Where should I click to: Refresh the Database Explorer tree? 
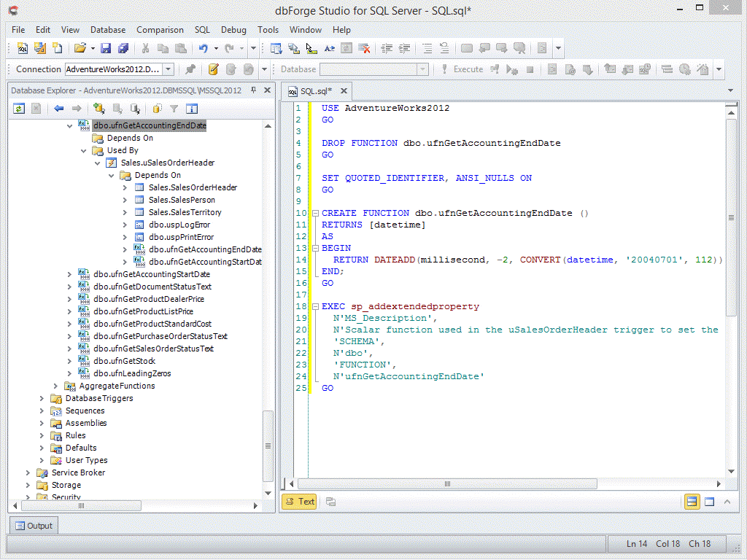(20, 109)
